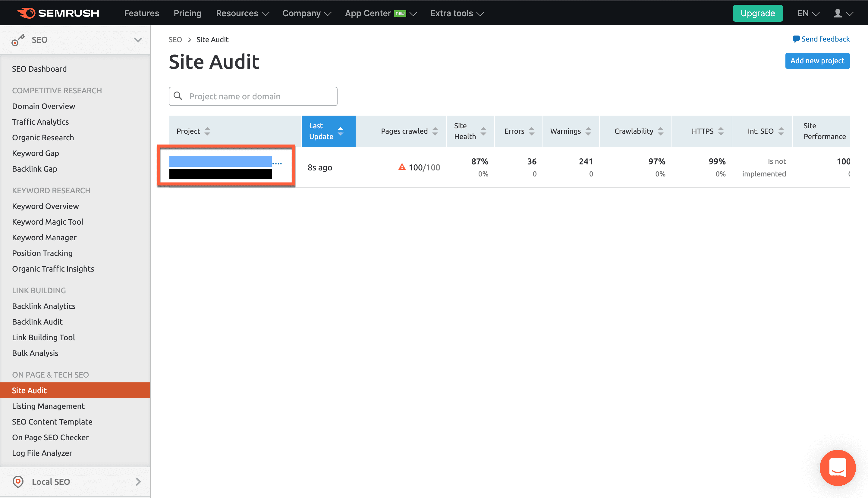Image resolution: width=868 pixels, height=498 pixels.
Task: Click the red warning triangle by pages crawled
Action: pyautogui.click(x=402, y=167)
